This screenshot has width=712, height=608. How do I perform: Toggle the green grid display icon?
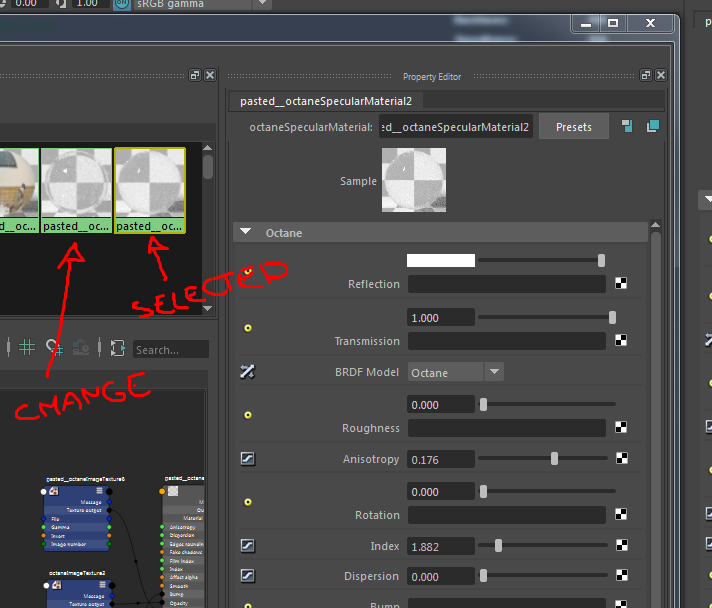[27, 348]
